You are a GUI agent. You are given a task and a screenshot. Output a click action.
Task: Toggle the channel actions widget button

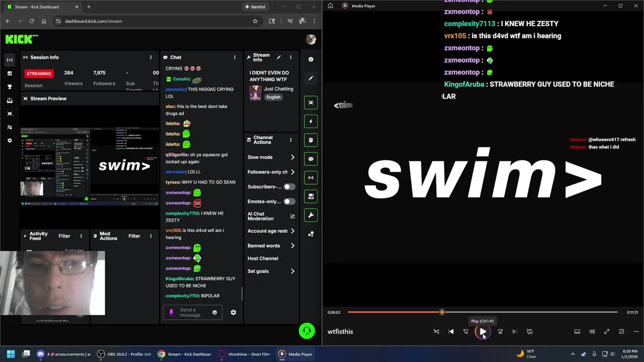311,197
